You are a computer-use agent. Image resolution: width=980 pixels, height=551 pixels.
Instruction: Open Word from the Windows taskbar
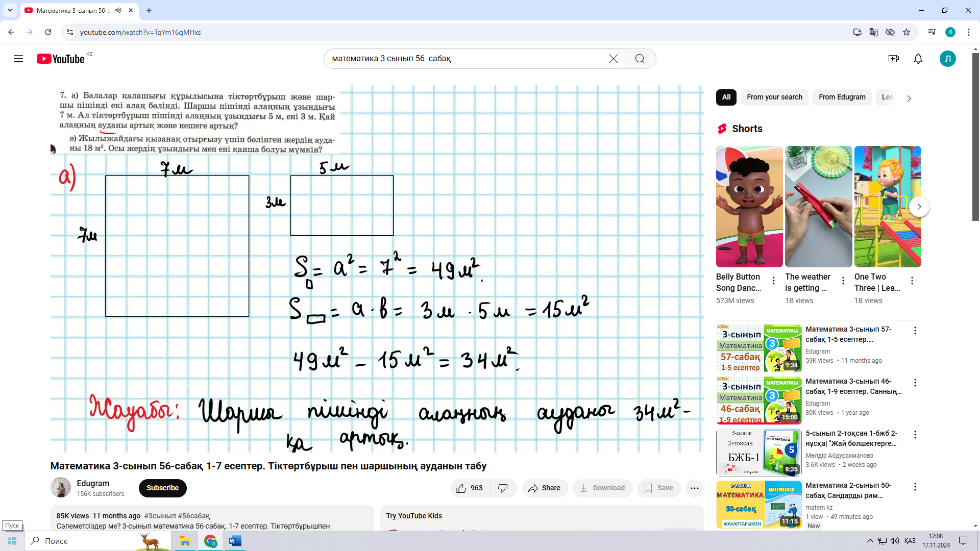tap(235, 541)
